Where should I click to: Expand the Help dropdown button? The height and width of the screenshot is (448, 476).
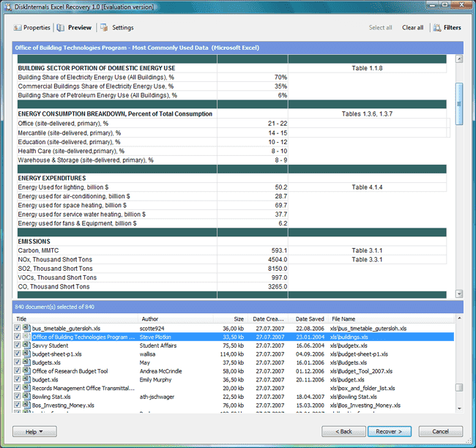click(x=34, y=431)
